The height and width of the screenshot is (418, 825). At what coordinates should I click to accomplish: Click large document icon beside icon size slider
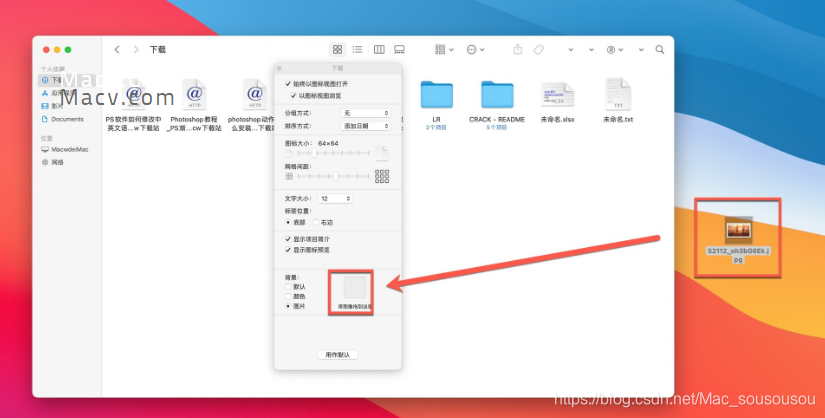(x=382, y=153)
